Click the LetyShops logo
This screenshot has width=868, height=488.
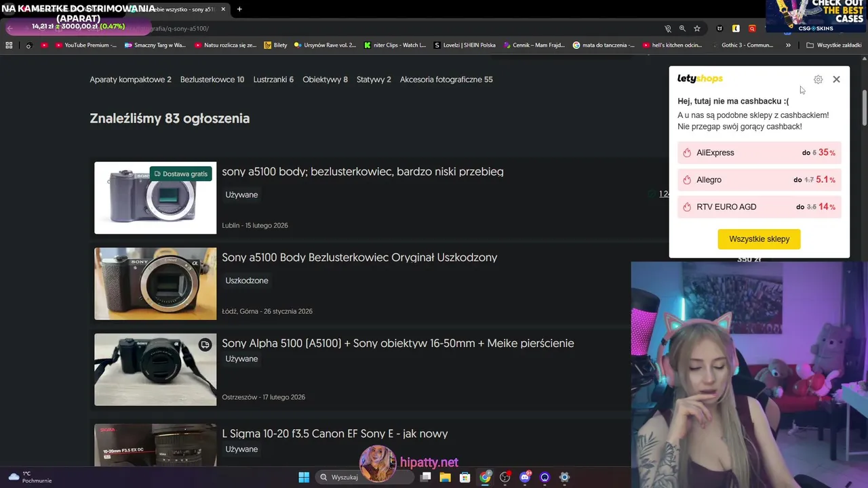(x=700, y=79)
